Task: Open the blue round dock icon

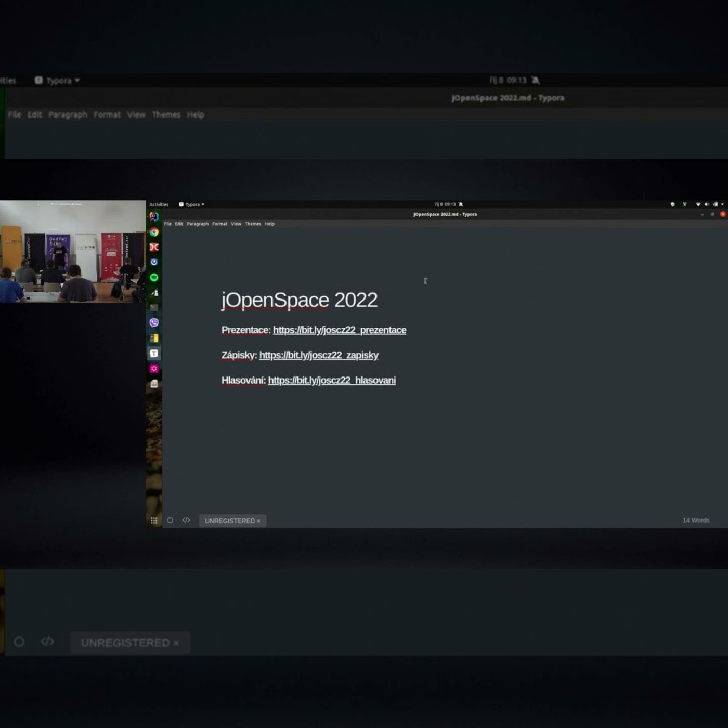Action: click(154, 262)
